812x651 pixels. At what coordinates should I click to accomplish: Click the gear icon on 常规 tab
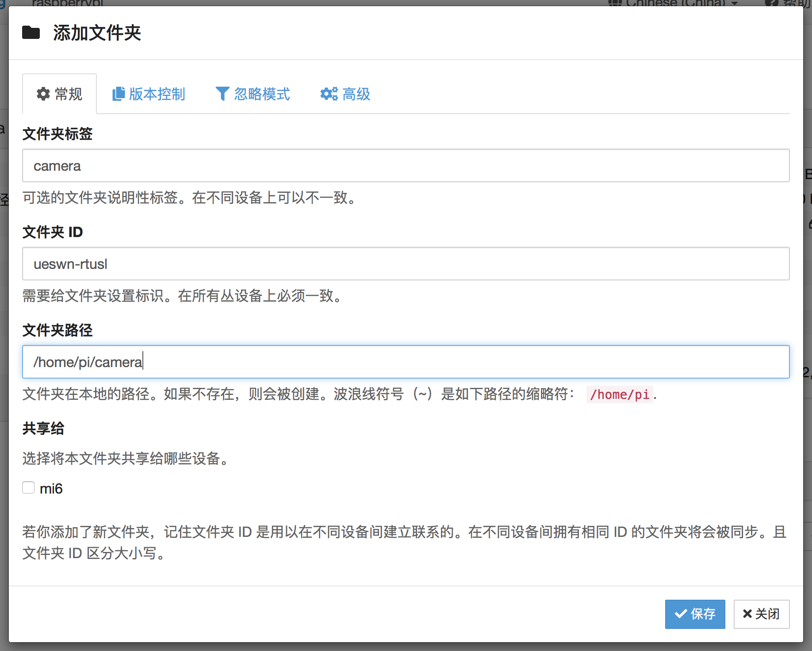pyautogui.click(x=43, y=94)
